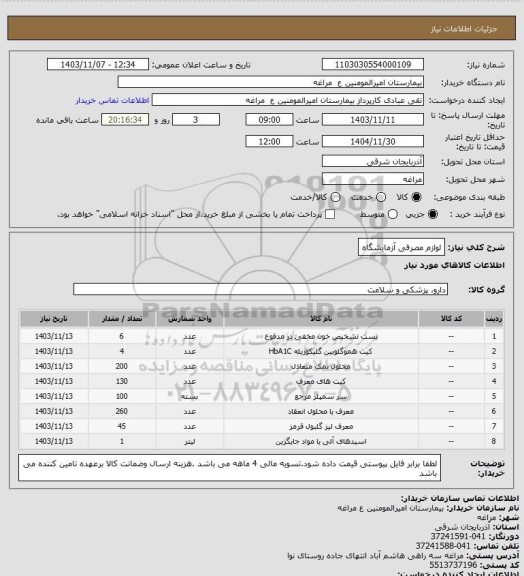This screenshot has width=524, height=576.
Task: Click the need number field 1103030554000109
Action: pyautogui.click(x=373, y=64)
